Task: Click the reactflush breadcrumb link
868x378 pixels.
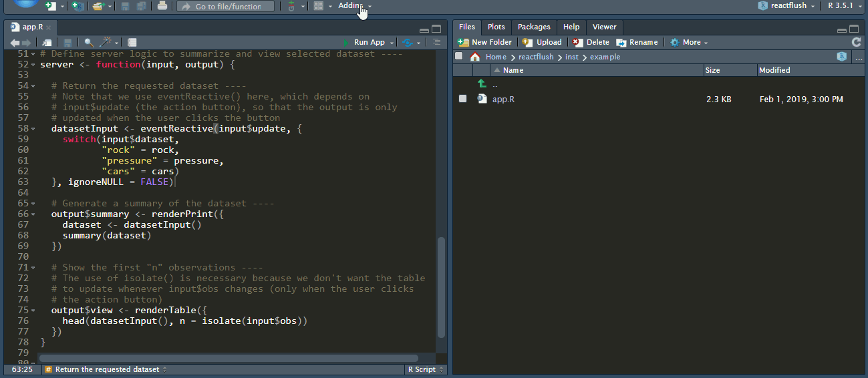Action: 536,57
